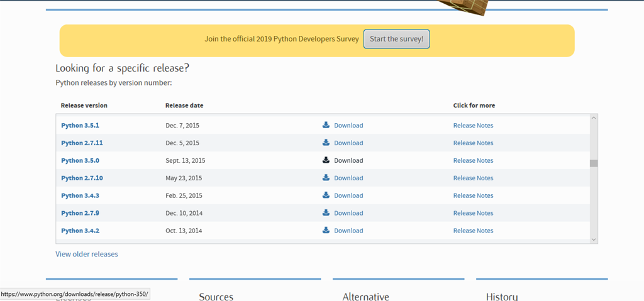This screenshot has width=644, height=301.
Task: Click the date Dec. 5, 2015
Action: coord(182,143)
